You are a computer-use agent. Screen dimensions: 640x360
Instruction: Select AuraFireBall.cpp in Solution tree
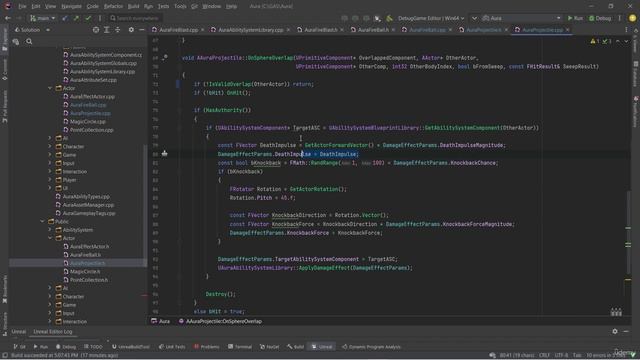tap(88, 105)
